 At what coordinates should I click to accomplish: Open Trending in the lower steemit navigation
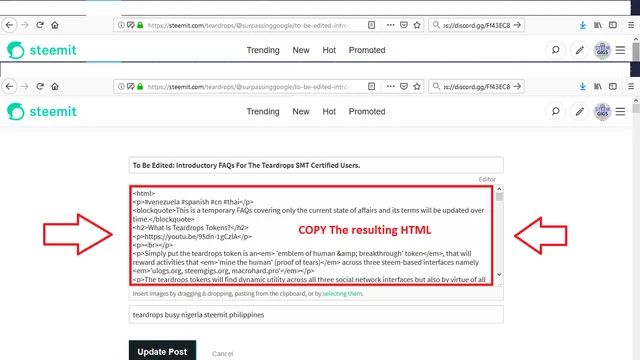[x=263, y=111]
